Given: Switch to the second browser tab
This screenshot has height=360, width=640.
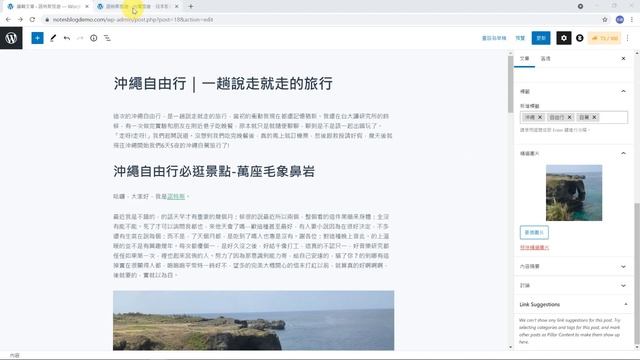Looking at the screenshot, I should (137, 7).
